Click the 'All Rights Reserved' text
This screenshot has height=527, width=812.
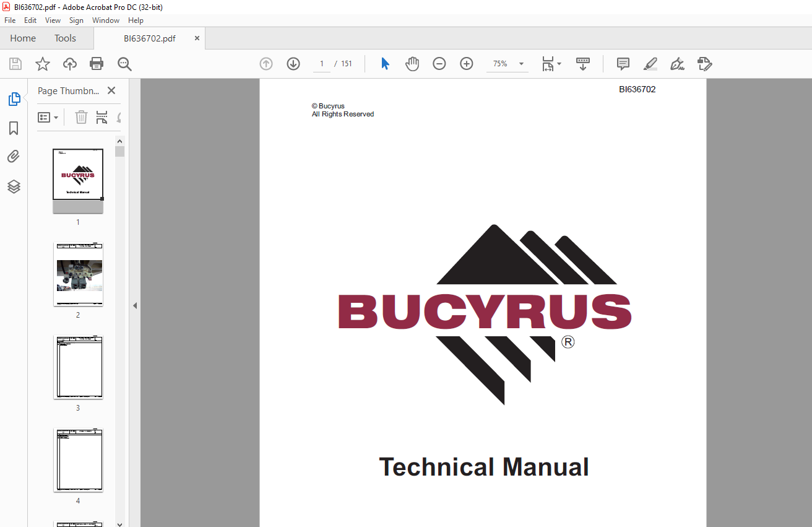coord(343,114)
